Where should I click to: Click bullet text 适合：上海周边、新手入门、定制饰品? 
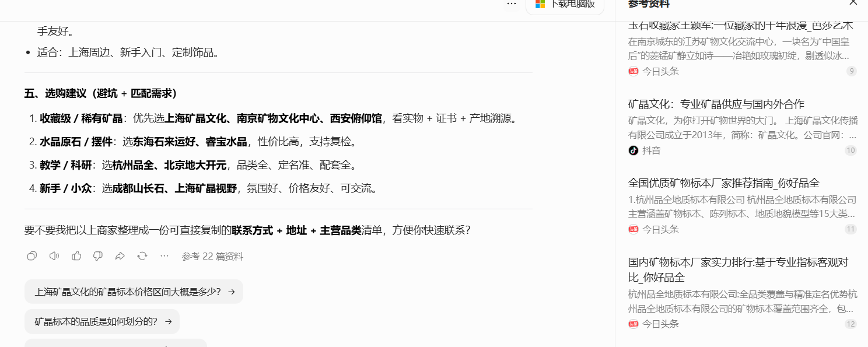click(x=129, y=52)
